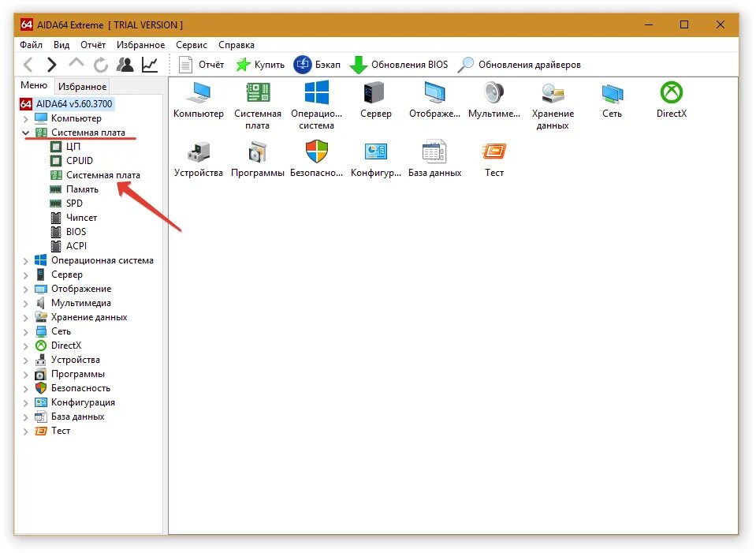The image size is (756, 553).
Task: Open the Сервис menu
Action: coord(192,44)
